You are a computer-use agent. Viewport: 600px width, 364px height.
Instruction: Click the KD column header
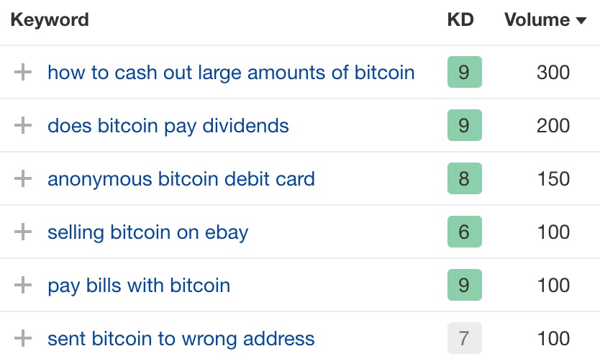coord(460,19)
